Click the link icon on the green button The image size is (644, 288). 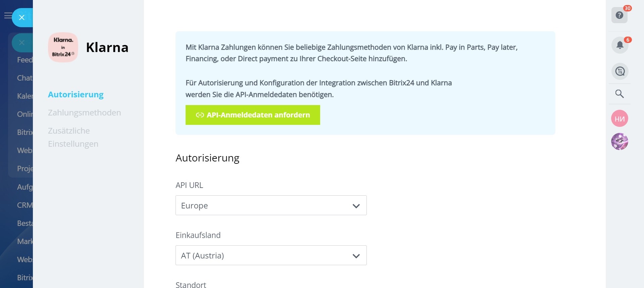(200, 115)
